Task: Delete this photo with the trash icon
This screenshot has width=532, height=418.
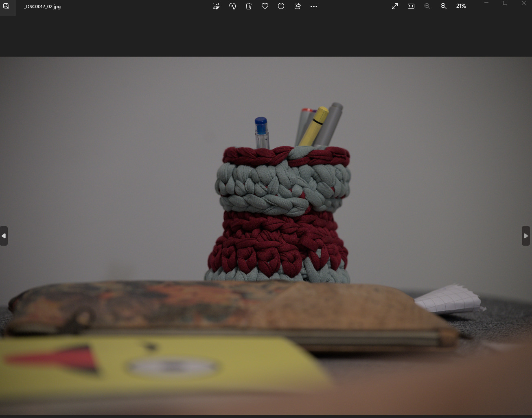Action: 249,6
